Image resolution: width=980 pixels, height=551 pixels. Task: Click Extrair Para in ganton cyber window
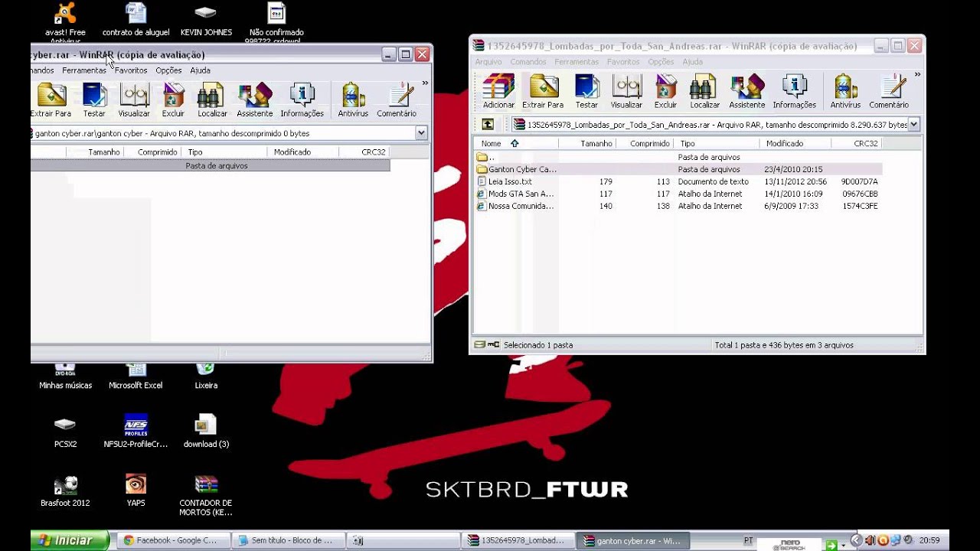(51, 99)
